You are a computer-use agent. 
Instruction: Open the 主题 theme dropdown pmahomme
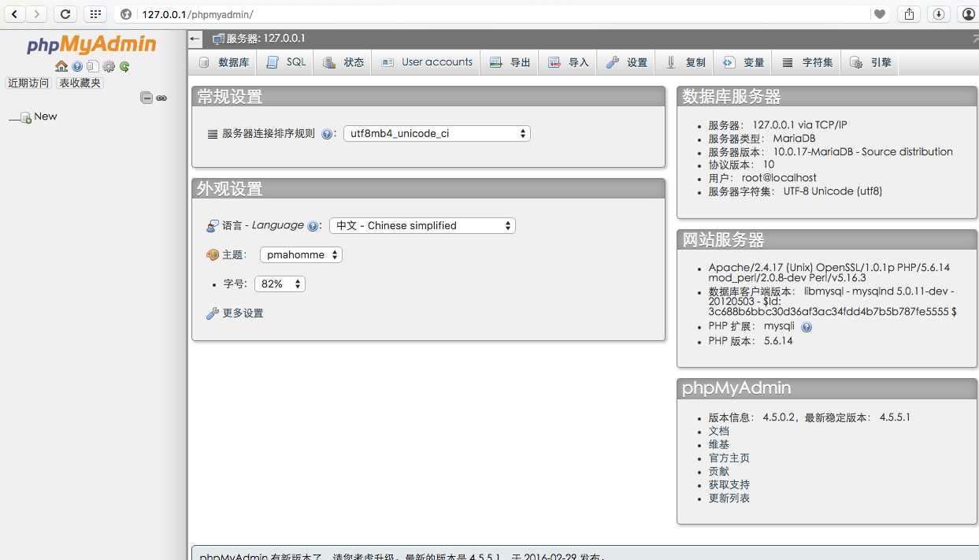pyautogui.click(x=301, y=255)
